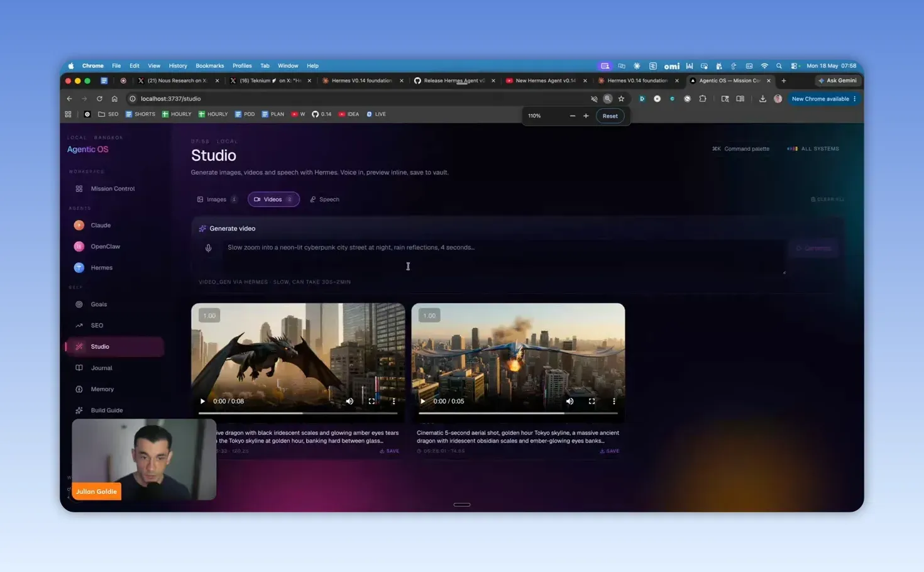Viewport: 924px width, 572px height.
Task: Open more options on black dragon video
Action: click(x=394, y=401)
